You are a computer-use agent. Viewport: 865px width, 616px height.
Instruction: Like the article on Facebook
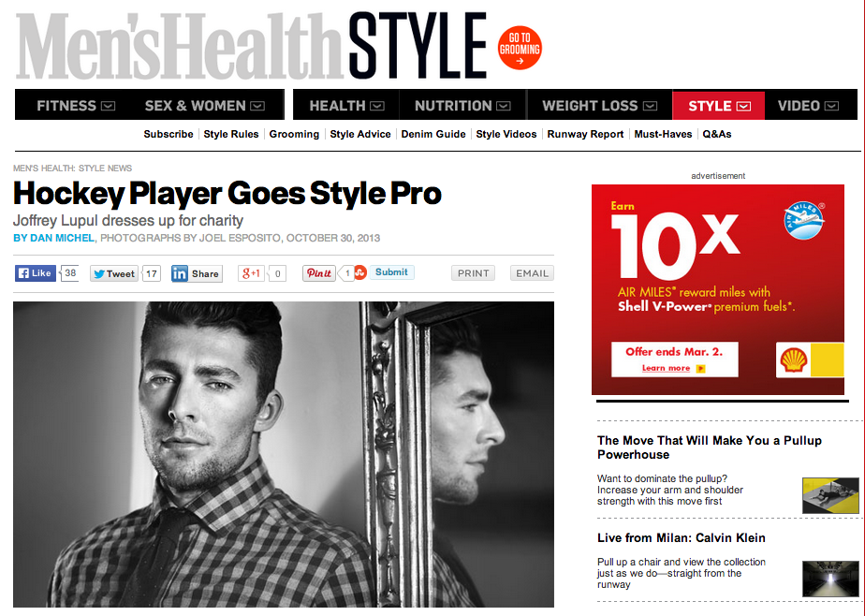(x=36, y=273)
